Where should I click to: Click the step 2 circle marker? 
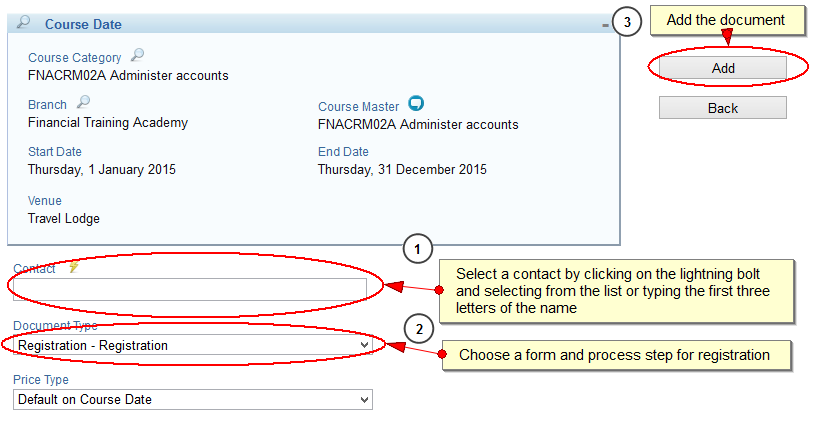419,329
